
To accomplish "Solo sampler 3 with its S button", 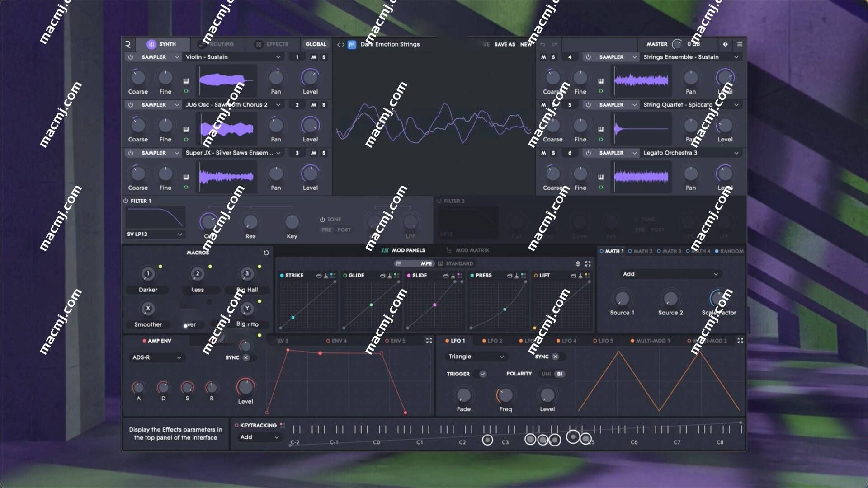I will (x=324, y=153).
